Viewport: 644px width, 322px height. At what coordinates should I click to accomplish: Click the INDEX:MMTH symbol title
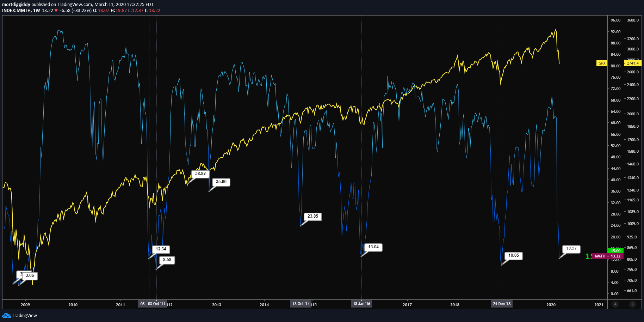click(x=17, y=11)
